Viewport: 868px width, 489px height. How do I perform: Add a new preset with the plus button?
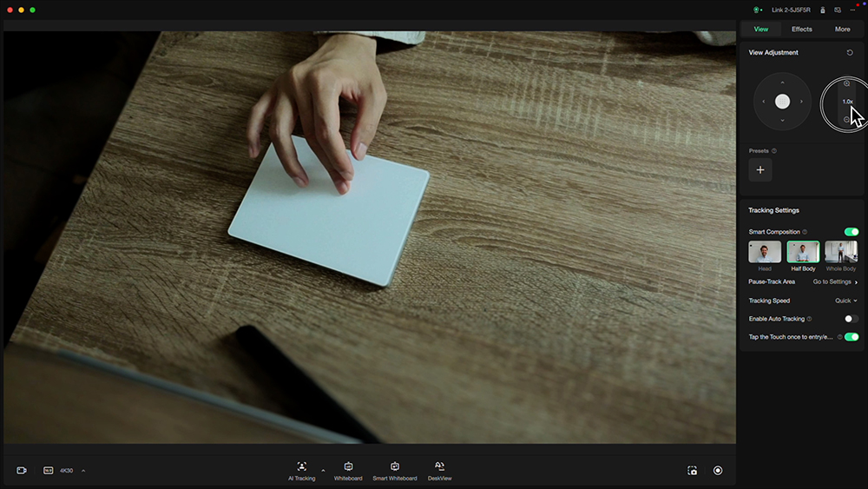(x=760, y=170)
